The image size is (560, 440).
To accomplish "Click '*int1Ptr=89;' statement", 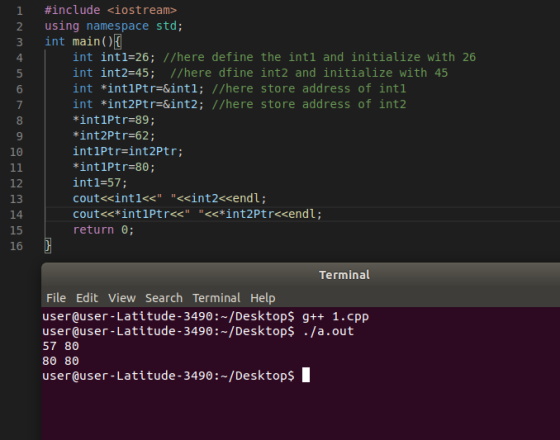I will [x=114, y=120].
